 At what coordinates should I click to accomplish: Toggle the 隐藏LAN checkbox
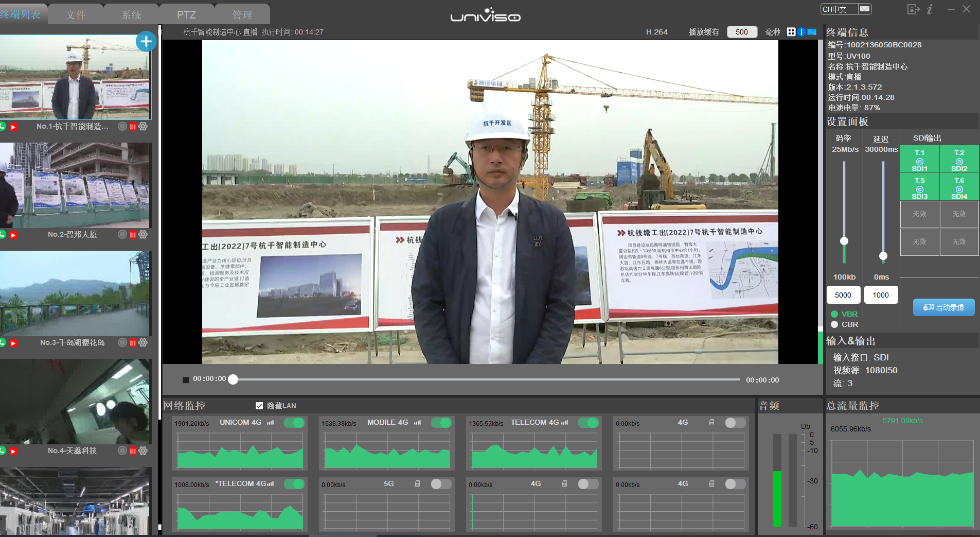click(259, 406)
